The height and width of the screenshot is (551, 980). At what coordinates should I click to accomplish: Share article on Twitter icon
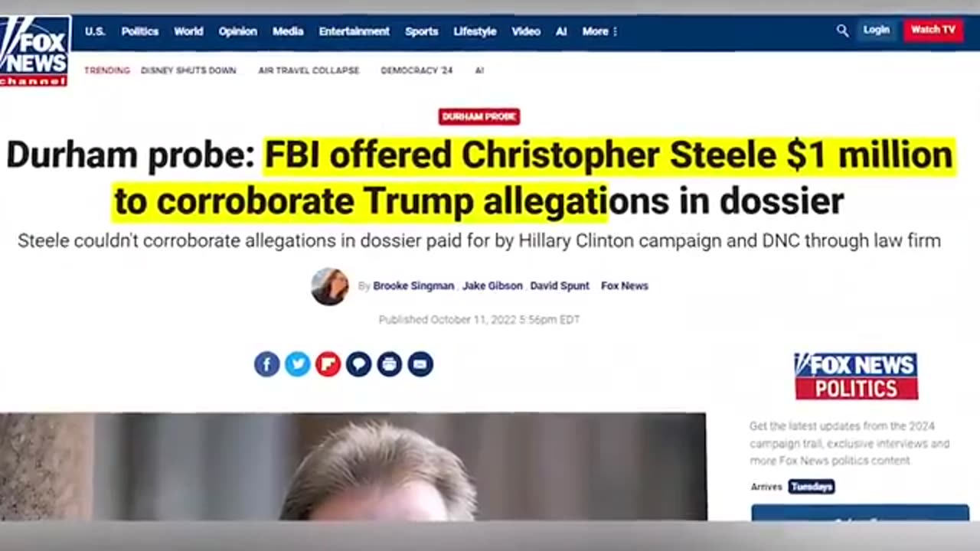tap(297, 364)
